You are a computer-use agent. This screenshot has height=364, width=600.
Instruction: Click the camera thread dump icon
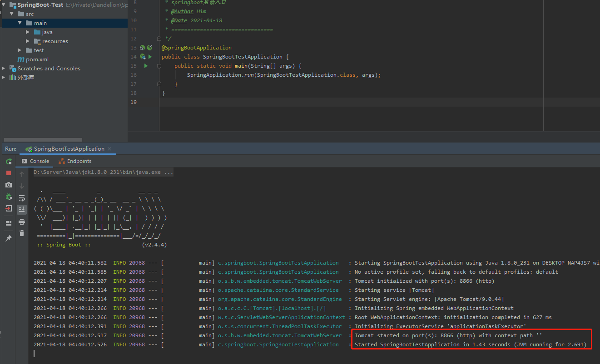9,185
